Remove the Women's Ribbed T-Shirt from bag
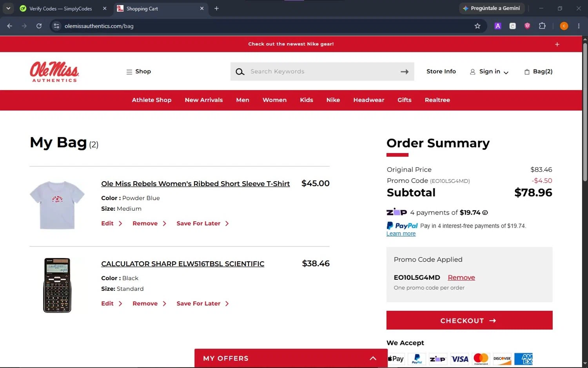The width and height of the screenshot is (588, 368). (x=149, y=224)
